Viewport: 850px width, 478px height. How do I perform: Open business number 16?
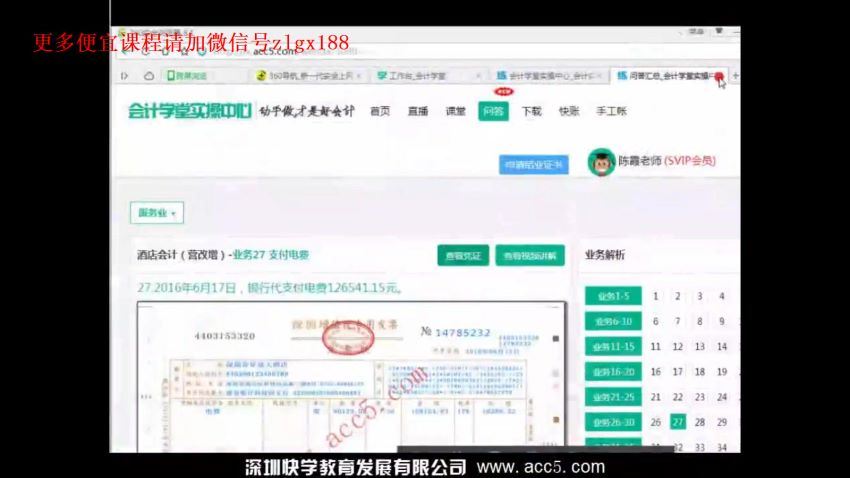(655, 372)
